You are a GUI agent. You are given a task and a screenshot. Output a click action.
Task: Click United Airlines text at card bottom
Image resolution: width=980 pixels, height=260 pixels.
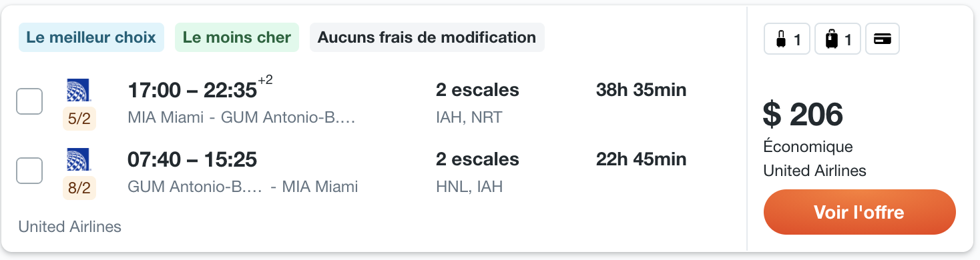click(70, 227)
